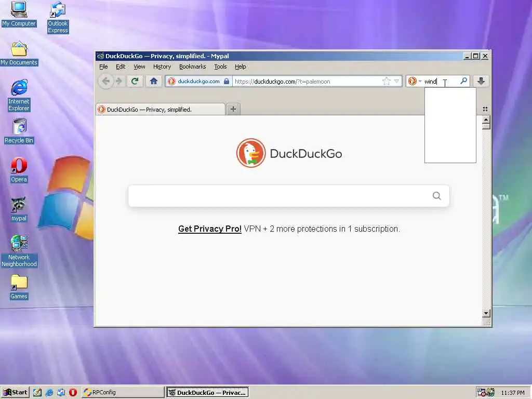Select the Outlook Express desktop icon
The image size is (532, 399).
pos(58,17)
